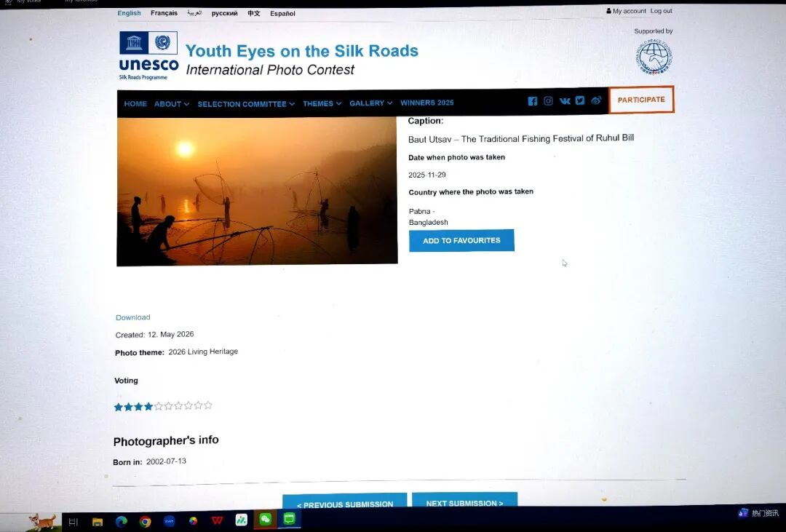Switch to WeChat on the taskbar
Viewport: 786px width, 532px height.
pos(265,520)
